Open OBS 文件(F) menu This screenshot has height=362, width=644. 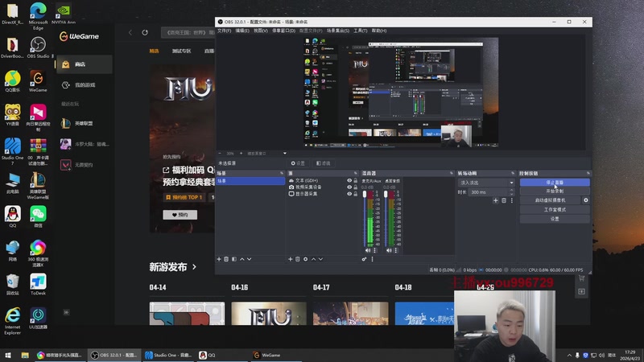pyautogui.click(x=225, y=31)
